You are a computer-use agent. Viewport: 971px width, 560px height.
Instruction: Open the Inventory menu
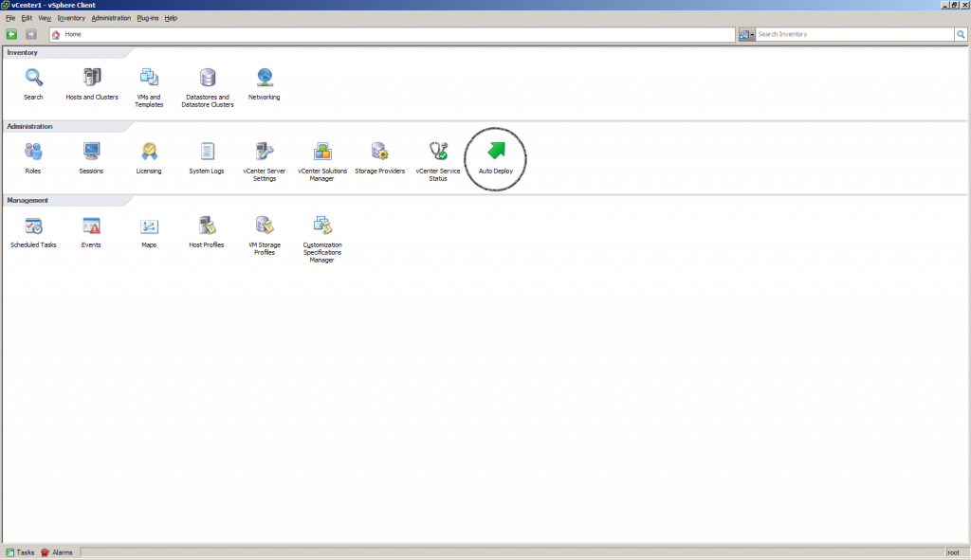(71, 18)
